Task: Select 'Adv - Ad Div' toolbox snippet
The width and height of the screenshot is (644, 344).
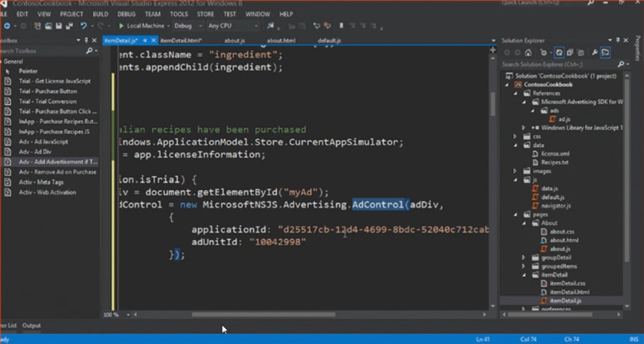Action: click(x=35, y=151)
